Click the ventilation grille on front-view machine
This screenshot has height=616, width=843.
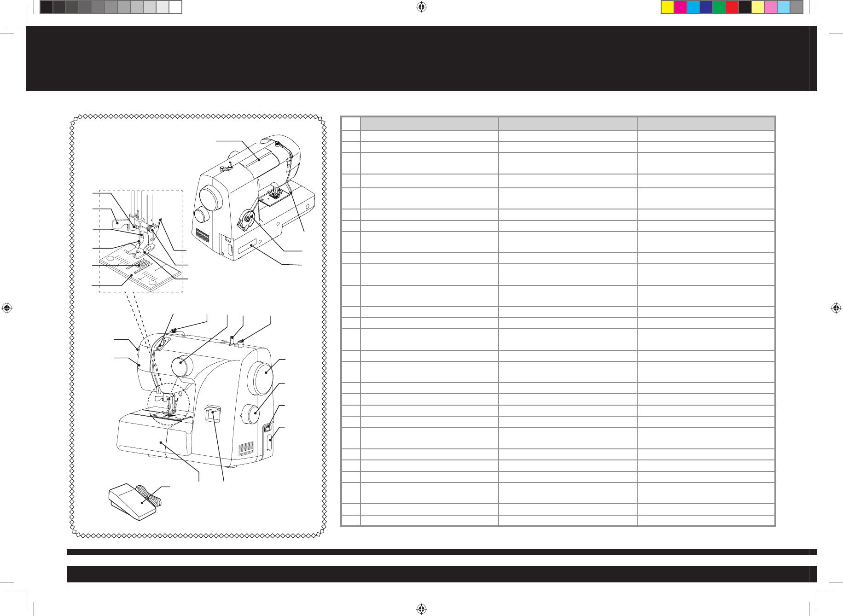246,448
